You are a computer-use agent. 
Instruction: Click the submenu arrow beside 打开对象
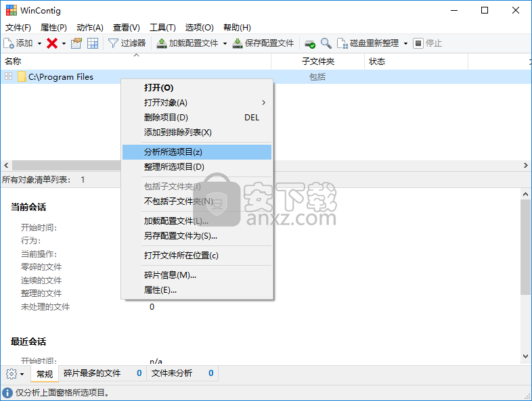pos(263,102)
